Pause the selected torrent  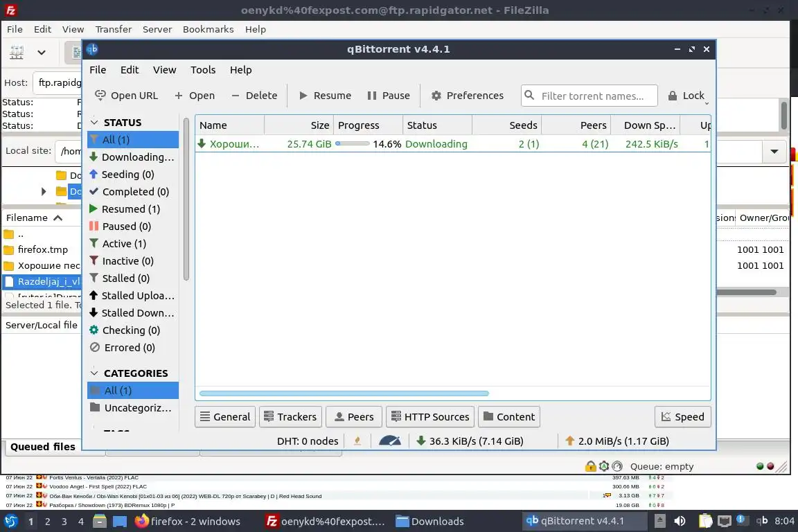[389, 96]
